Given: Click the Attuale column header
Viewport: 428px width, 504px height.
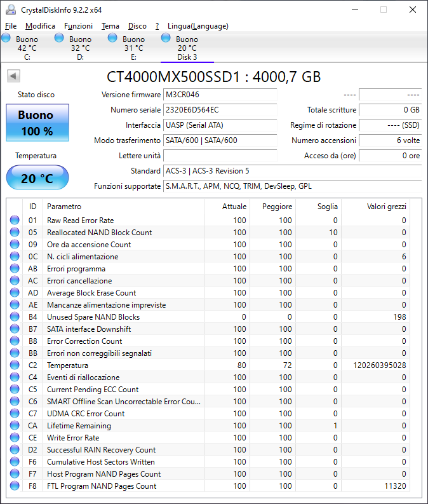Looking at the screenshot, I should [x=227, y=207].
